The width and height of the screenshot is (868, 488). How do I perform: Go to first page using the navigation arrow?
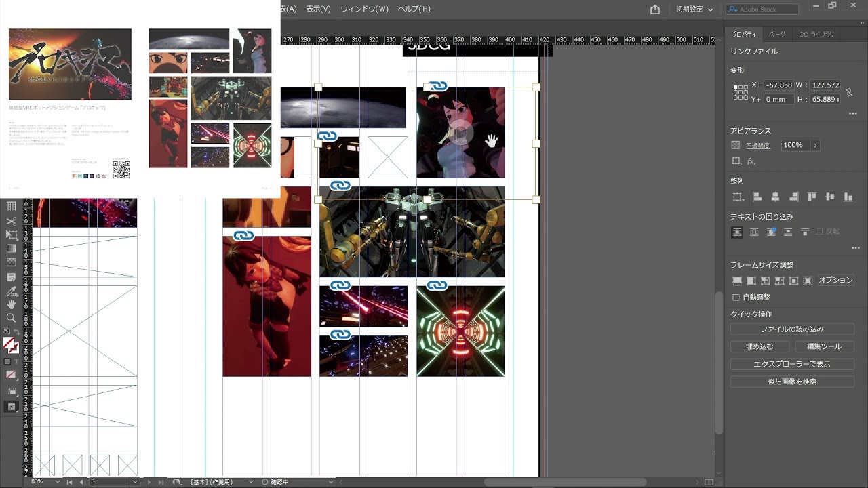tap(69, 482)
